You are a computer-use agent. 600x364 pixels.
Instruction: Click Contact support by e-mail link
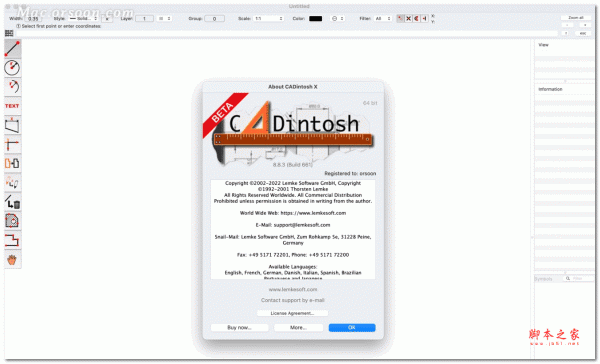[x=293, y=300]
